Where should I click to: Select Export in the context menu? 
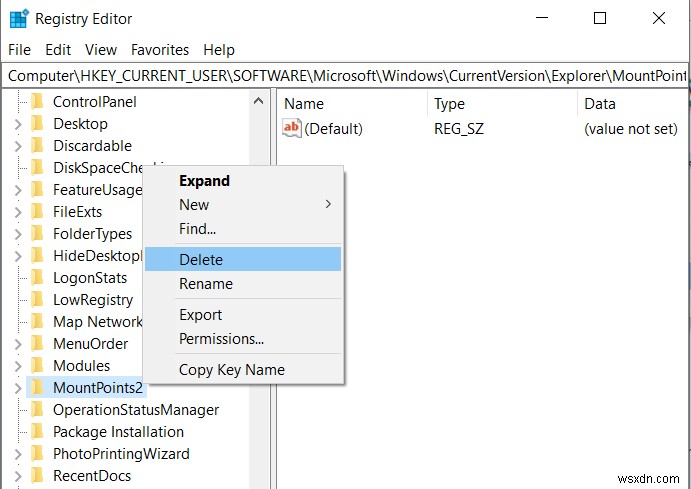(243, 315)
